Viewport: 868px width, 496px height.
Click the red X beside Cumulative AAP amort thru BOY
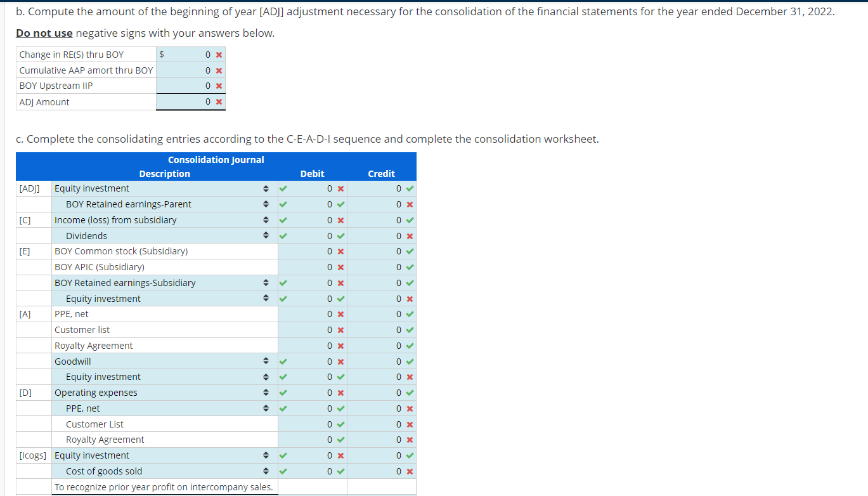(x=219, y=70)
